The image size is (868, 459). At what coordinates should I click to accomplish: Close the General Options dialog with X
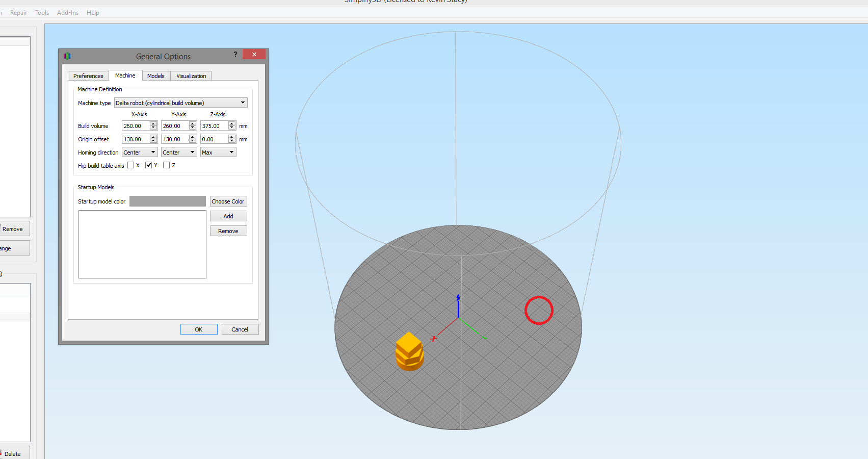coord(254,55)
